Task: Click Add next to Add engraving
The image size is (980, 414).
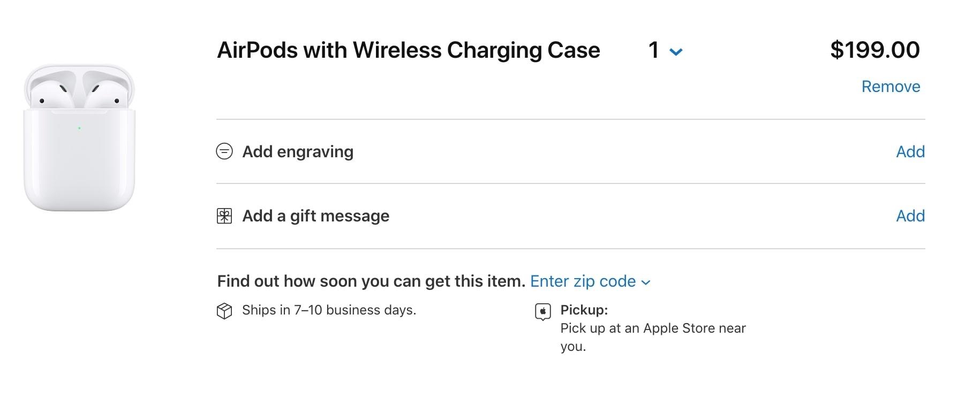Action: click(910, 152)
